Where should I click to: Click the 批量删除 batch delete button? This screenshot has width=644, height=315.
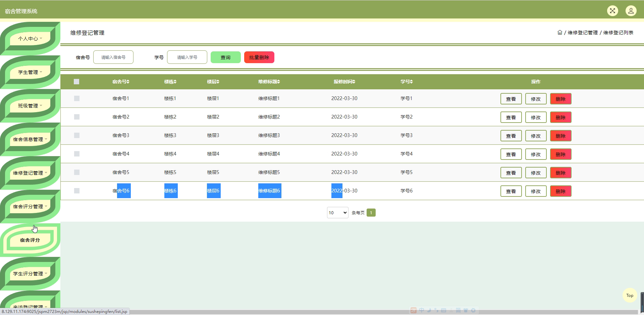click(x=259, y=57)
